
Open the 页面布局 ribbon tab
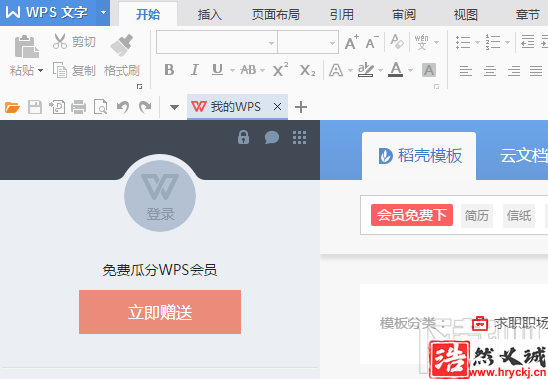276,14
